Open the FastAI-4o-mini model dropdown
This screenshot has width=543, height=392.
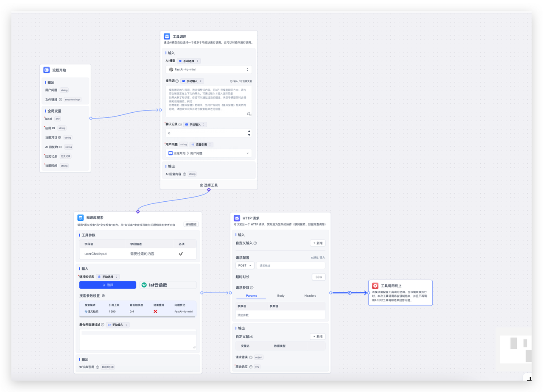[x=208, y=70]
